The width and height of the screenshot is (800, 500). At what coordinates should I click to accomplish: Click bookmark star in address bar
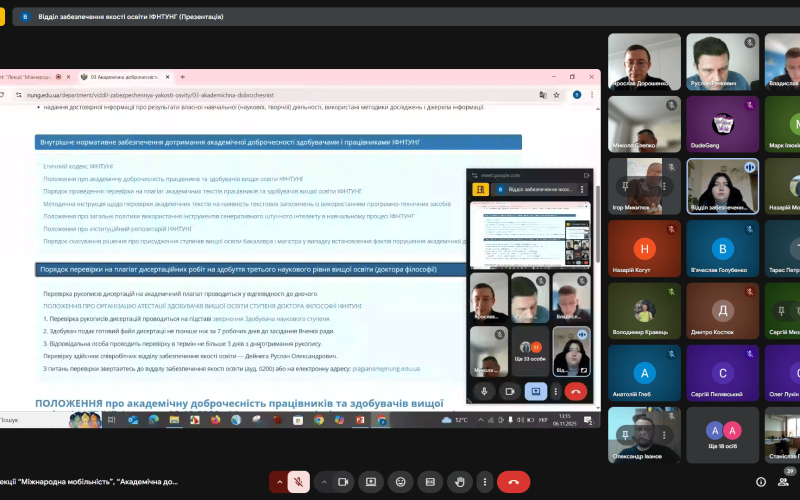(x=557, y=95)
